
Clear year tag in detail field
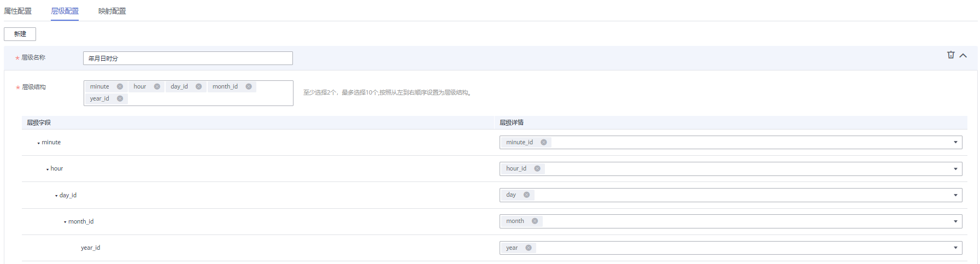[x=529, y=248]
